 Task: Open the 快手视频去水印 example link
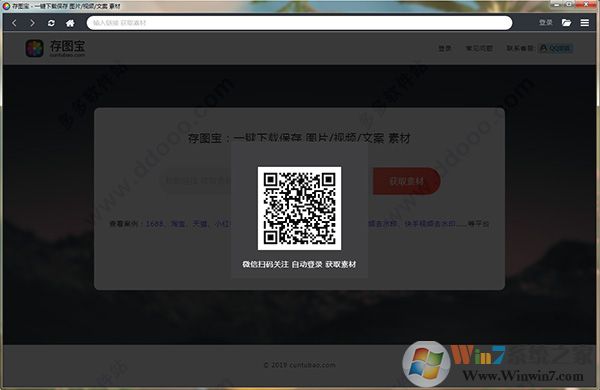point(430,224)
